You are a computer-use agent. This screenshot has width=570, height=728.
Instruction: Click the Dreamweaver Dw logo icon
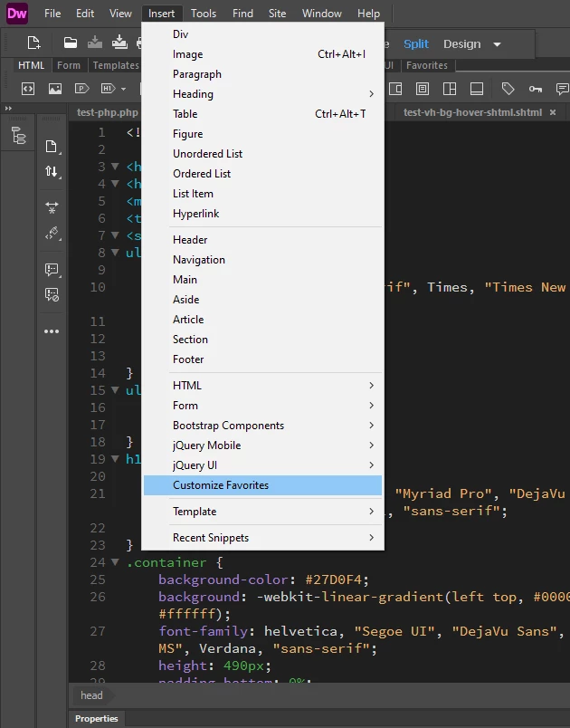click(x=16, y=13)
